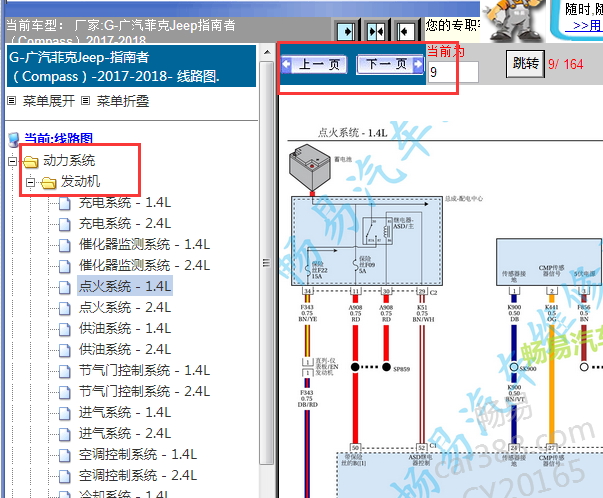
Task: Click the left-arrow panel toolbar icon
Action: pyautogui.click(x=405, y=31)
